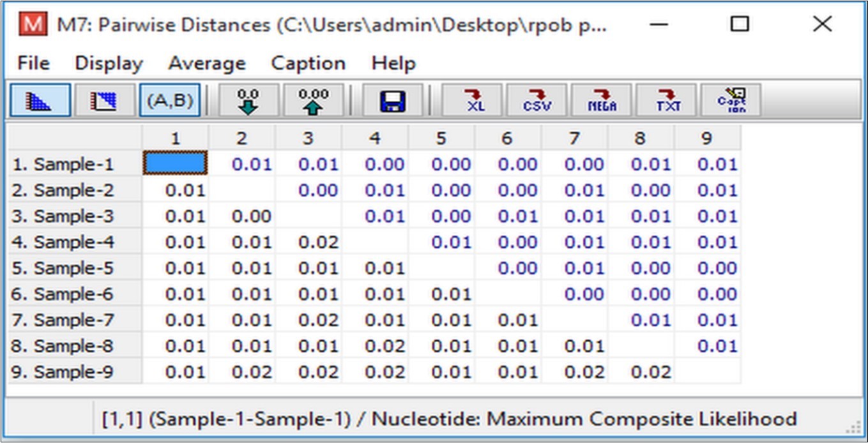Open the Caption menu
868x443 pixels.
(308, 63)
